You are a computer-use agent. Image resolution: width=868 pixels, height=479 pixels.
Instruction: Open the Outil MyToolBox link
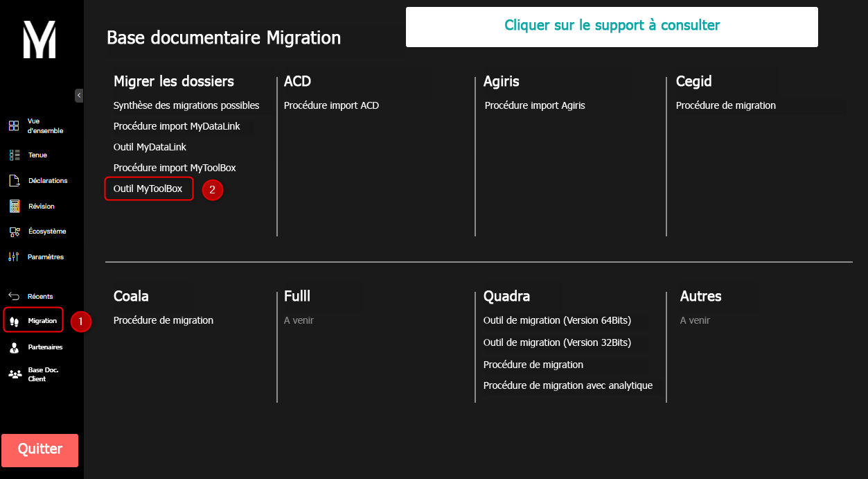coord(148,189)
